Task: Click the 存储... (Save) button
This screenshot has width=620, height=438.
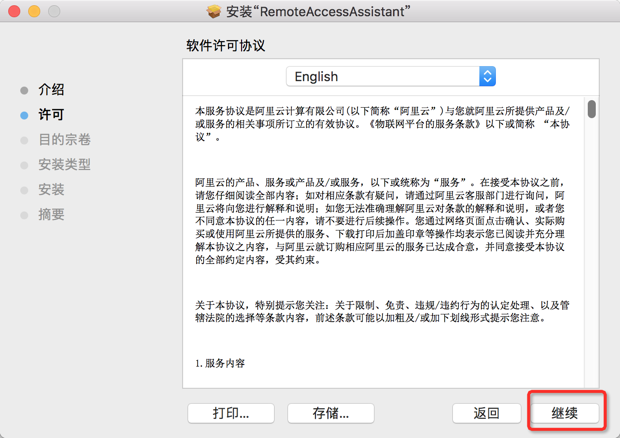Action: pyautogui.click(x=331, y=413)
